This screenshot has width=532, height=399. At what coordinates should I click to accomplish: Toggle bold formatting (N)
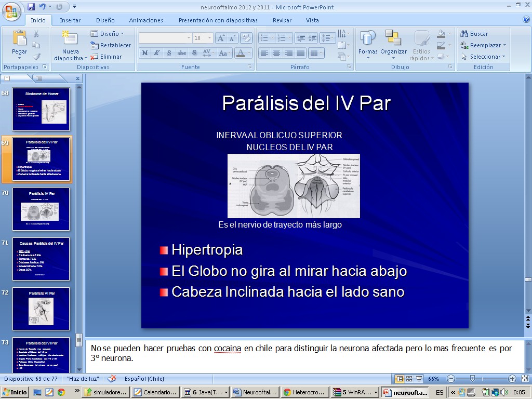click(145, 53)
